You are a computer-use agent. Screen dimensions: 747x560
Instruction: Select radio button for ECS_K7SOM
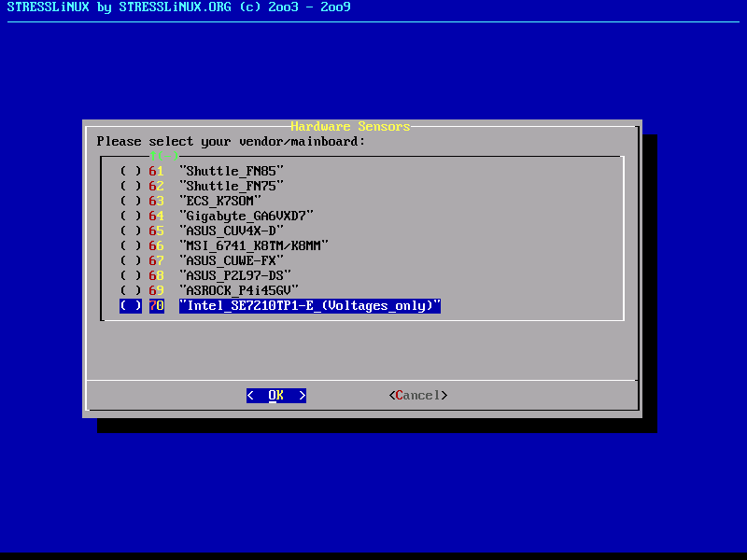(131, 201)
